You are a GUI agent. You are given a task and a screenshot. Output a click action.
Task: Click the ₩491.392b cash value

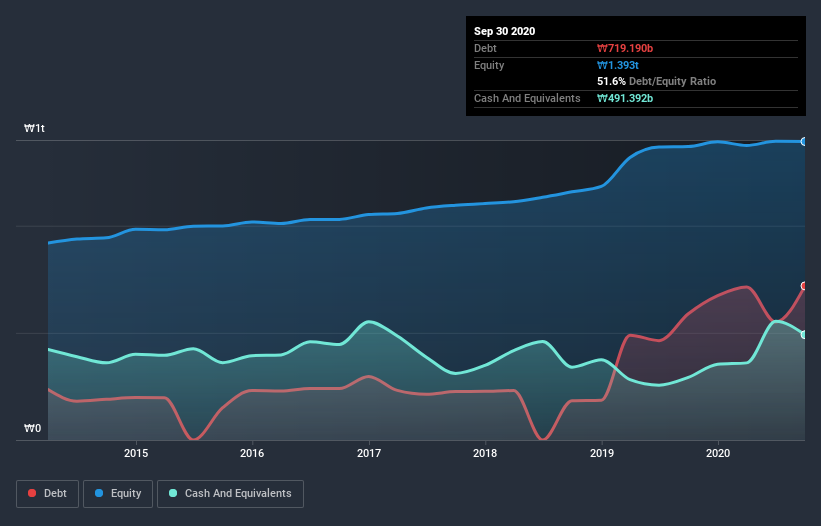[625, 98]
